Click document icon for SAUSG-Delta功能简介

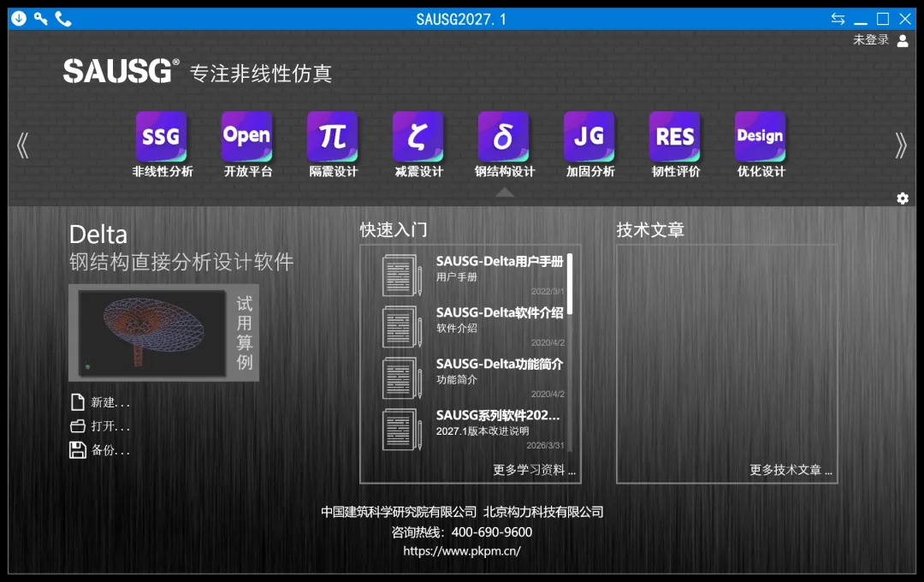[x=402, y=377]
